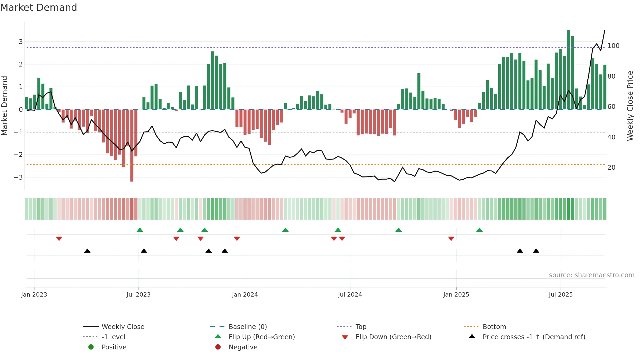Click the Weekly Close Price axis title
644x362 pixels.
630,106
